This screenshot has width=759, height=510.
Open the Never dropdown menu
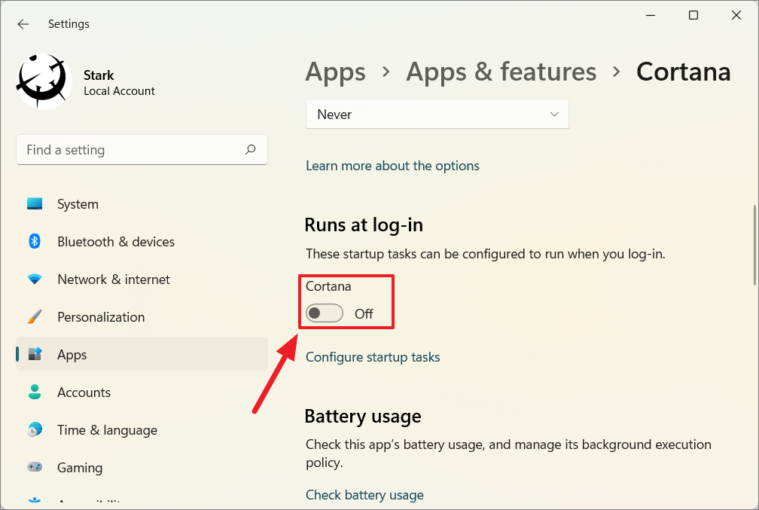click(x=437, y=115)
